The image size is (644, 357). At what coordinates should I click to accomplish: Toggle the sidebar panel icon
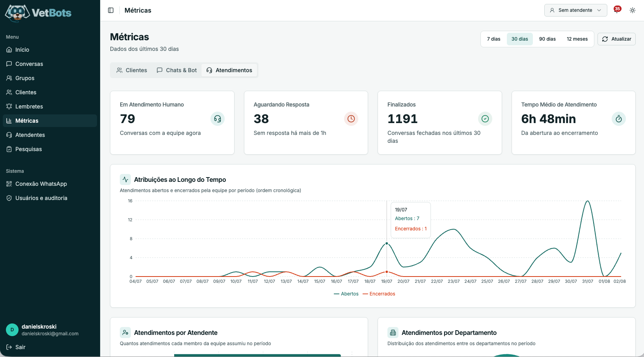[x=111, y=10]
